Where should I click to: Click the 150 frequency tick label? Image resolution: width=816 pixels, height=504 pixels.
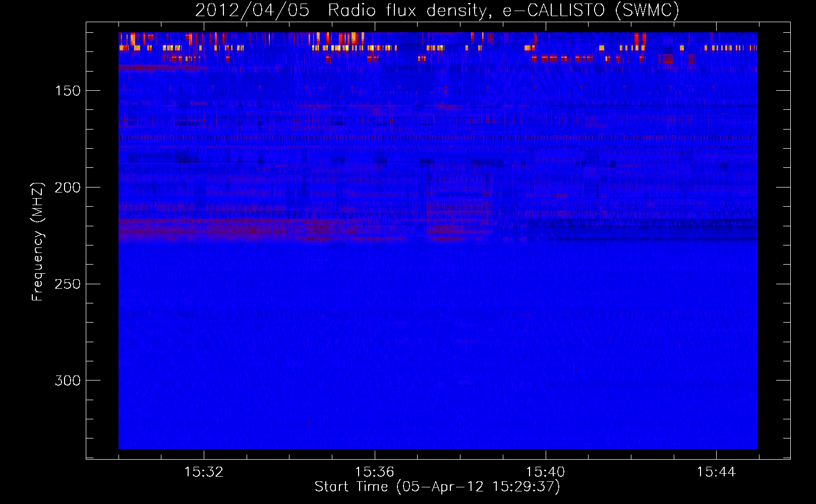point(68,91)
